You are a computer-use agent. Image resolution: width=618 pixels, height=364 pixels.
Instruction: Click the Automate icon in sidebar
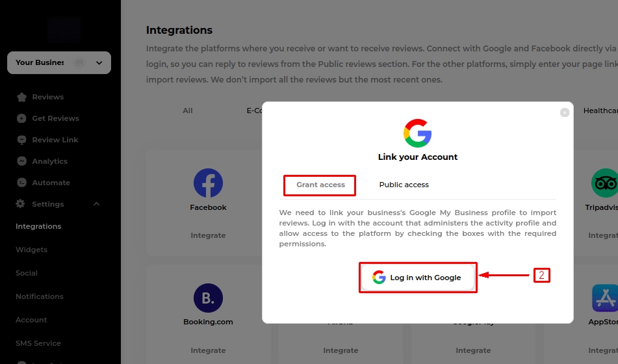click(x=21, y=183)
